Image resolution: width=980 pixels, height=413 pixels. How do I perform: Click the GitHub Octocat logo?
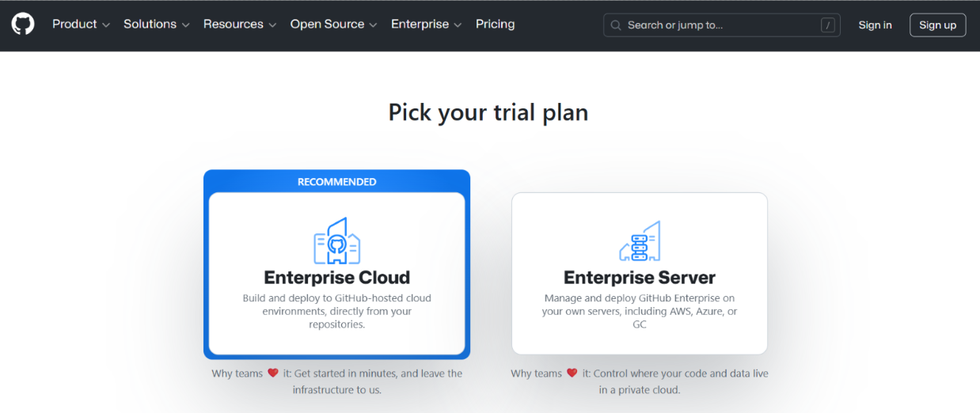click(23, 25)
